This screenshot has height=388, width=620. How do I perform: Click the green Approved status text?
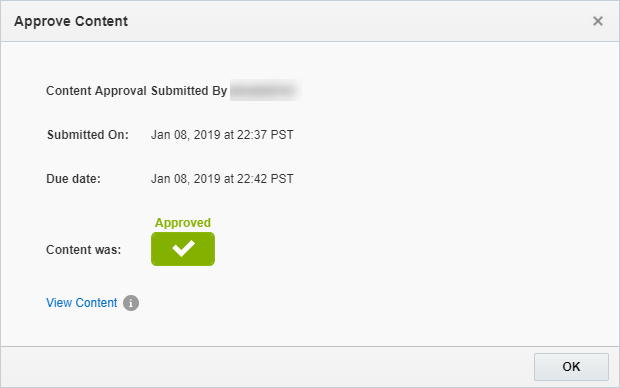point(183,223)
